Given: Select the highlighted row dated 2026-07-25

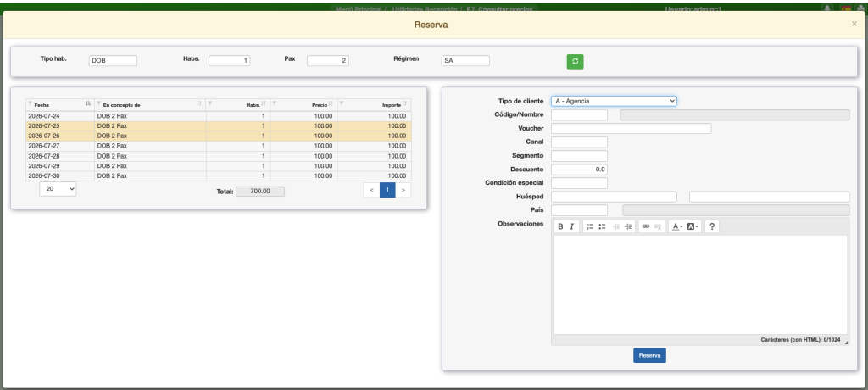Looking at the screenshot, I should [219, 126].
